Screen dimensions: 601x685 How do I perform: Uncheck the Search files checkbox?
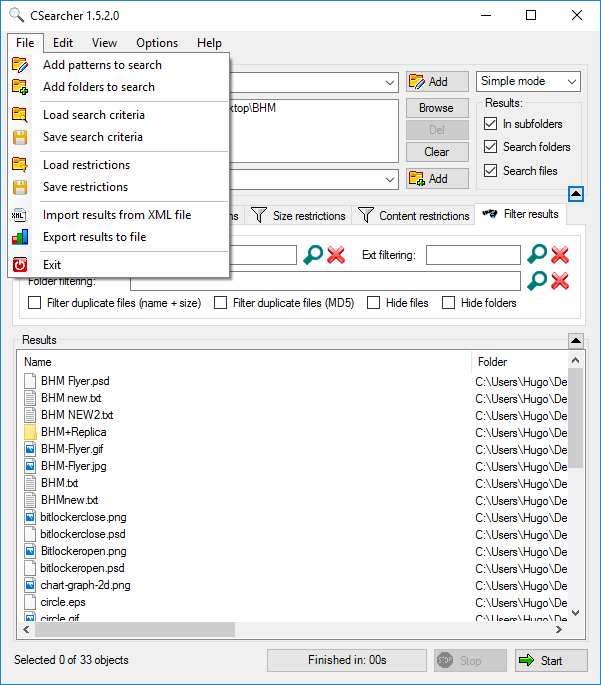tap(490, 170)
